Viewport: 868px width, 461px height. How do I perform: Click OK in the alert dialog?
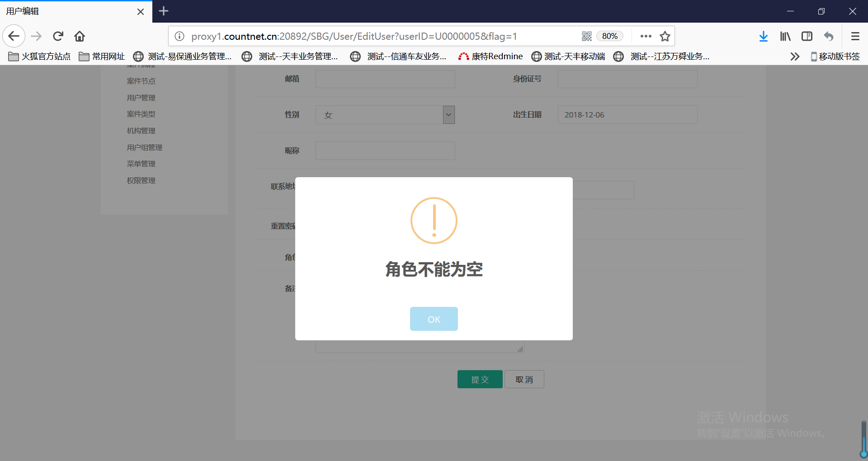434,319
